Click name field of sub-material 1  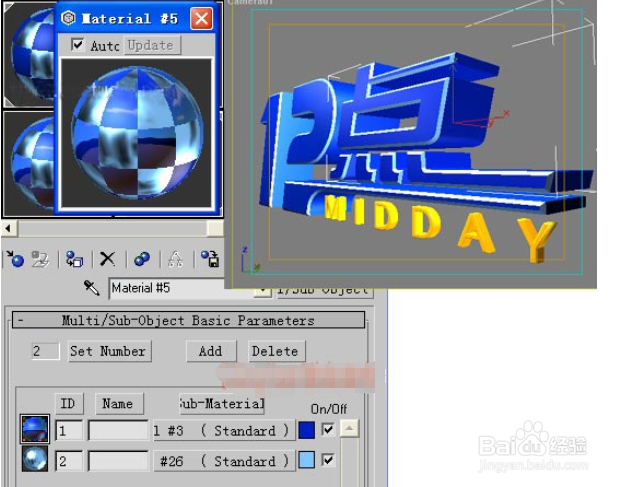click(118, 431)
